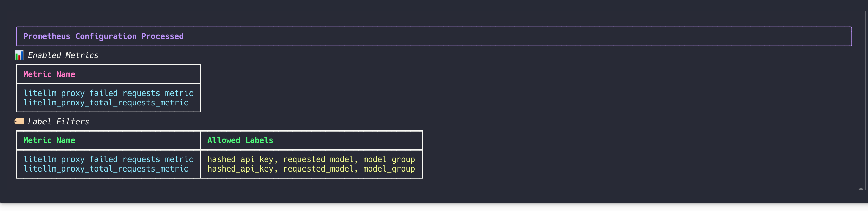Click the pink Metric Name column header
The width and height of the screenshot is (868, 211).
click(49, 74)
